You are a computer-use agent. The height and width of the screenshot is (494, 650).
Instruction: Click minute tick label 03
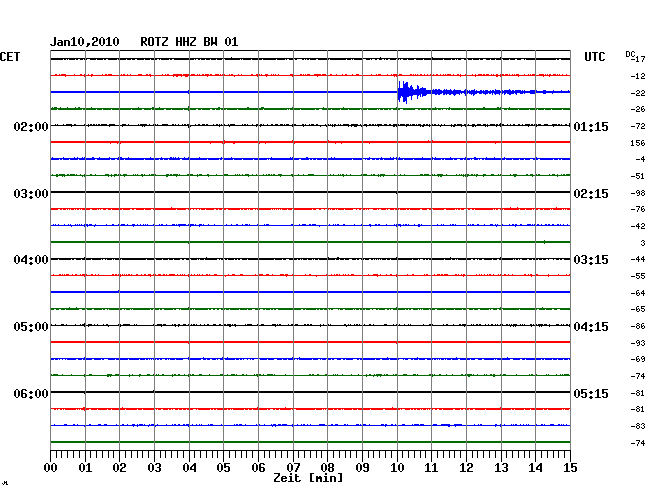click(x=154, y=468)
